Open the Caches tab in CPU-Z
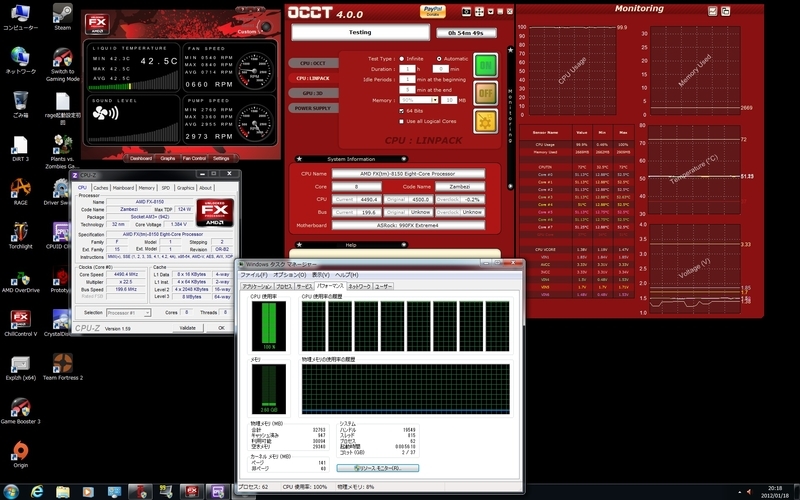This screenshot has width=800, height=500. pyautogui.click(x=101, y=188)
